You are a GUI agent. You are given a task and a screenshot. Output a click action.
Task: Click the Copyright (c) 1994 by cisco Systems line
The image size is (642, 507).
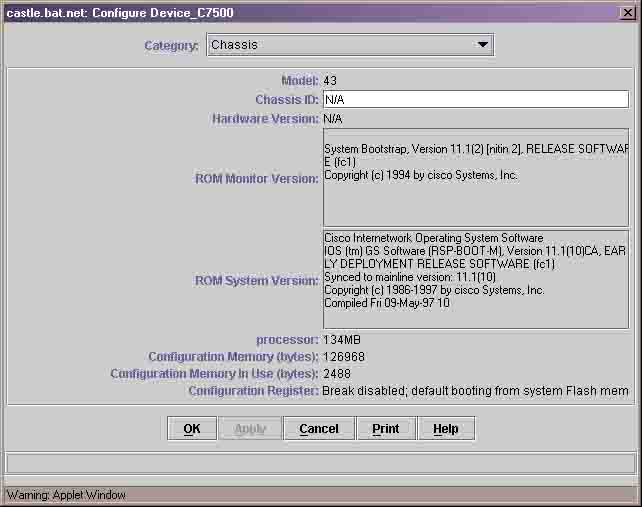tap(421, 175)
